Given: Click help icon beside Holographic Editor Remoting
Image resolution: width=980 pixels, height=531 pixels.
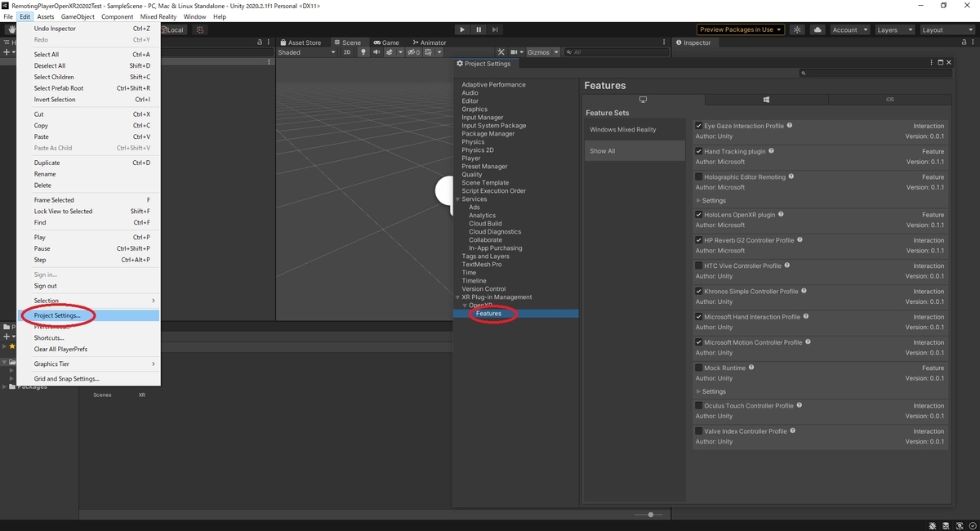Looking at the screenshot, I should pos(791,176).
